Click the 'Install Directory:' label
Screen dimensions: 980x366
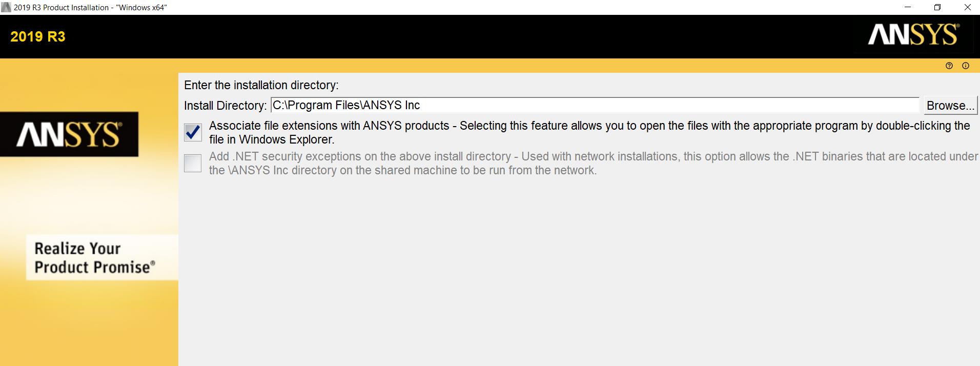point(226,106)
